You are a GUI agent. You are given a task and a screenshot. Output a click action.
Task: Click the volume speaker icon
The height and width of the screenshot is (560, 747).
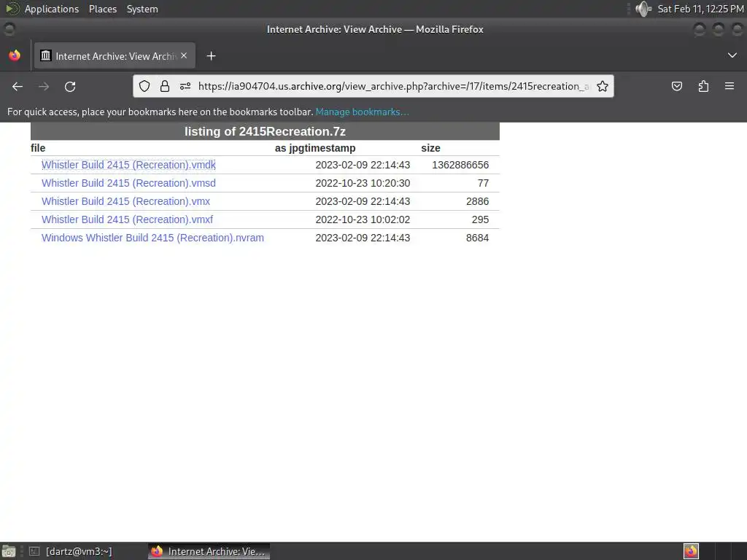(643, 9)
